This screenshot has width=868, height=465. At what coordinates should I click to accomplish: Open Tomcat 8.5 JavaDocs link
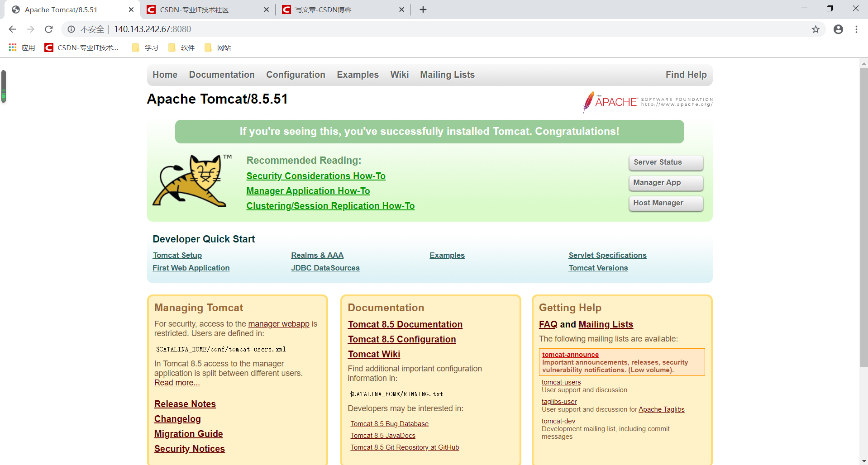click(x=383, y=436)
